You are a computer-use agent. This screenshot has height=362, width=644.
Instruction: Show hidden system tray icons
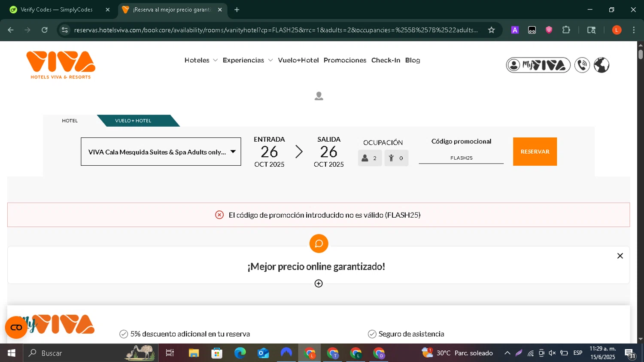(x=507, y=353)
